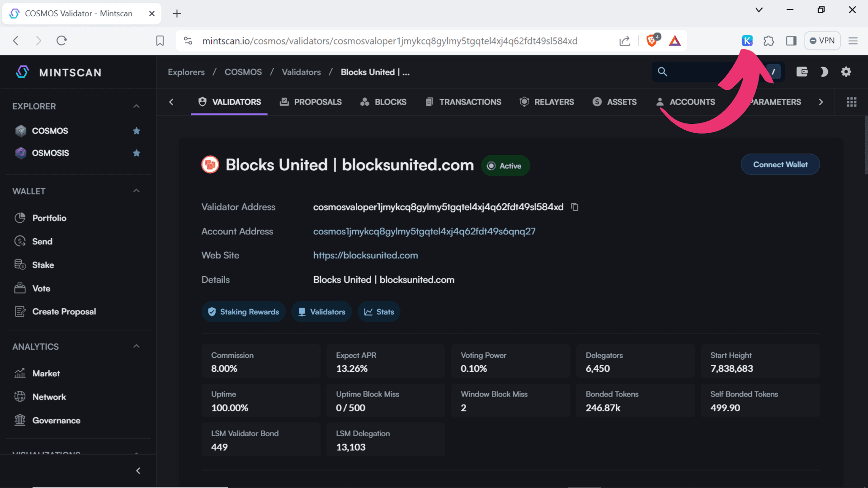Open the browser tab search dropdown

point(759,10)
